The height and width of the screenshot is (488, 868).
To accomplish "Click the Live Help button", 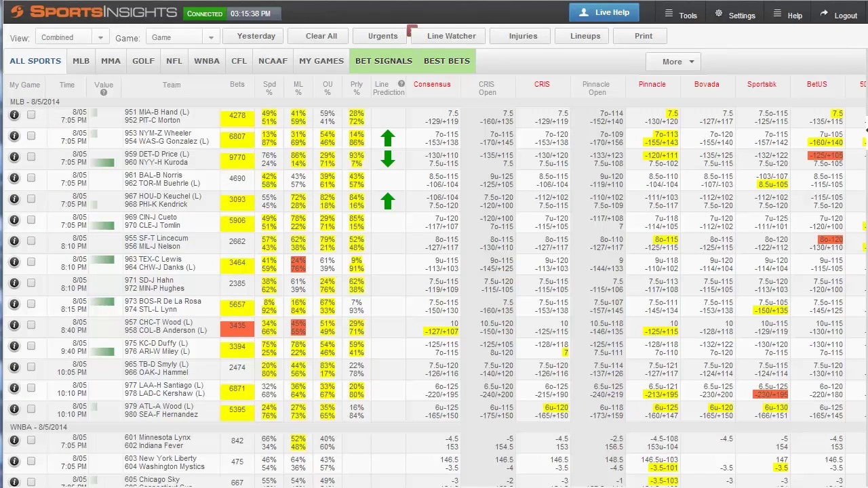I will pos(604,12).
